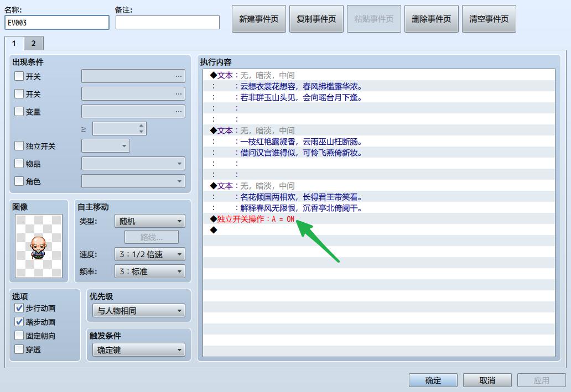Click the 复制事件页 button
571x392 pixels.
[x=316, y=19]
